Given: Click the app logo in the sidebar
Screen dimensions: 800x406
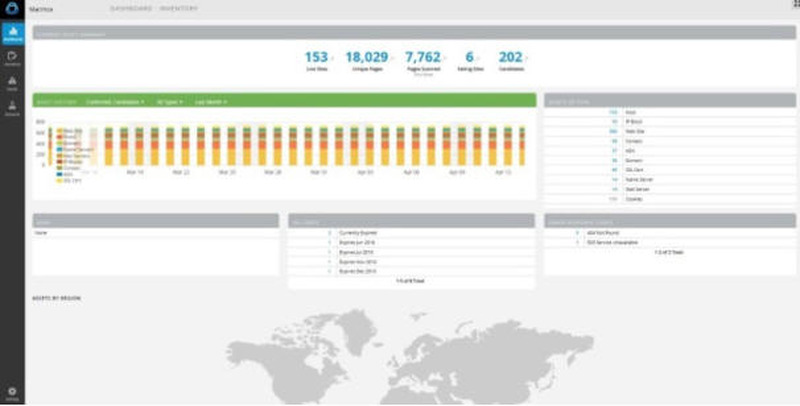Looking at the screenshot, I should 12,9.
